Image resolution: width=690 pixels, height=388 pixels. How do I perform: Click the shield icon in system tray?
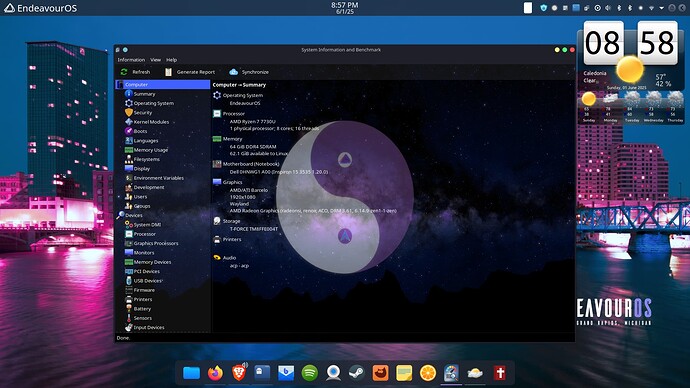point(543,8)
